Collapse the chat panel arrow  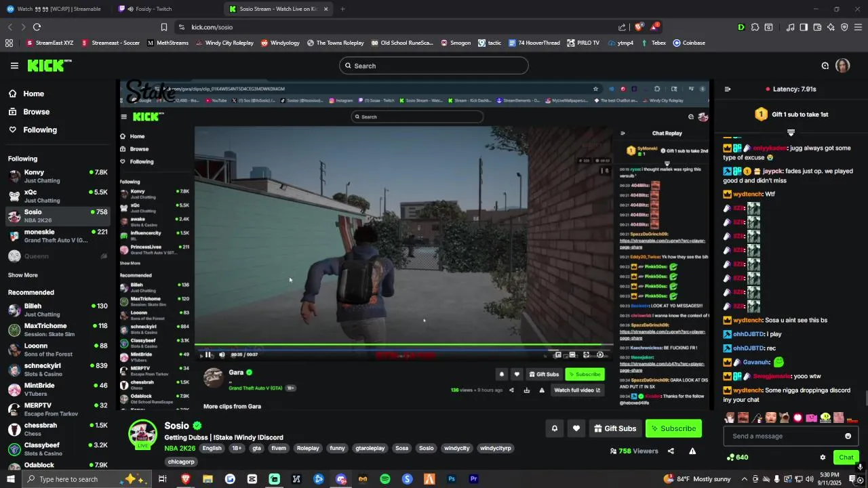coord(728,89)
